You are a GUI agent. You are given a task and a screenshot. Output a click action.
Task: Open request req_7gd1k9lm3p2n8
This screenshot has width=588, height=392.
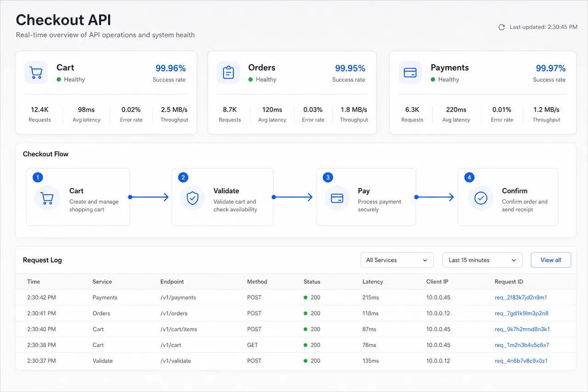(x=521, y=313)
